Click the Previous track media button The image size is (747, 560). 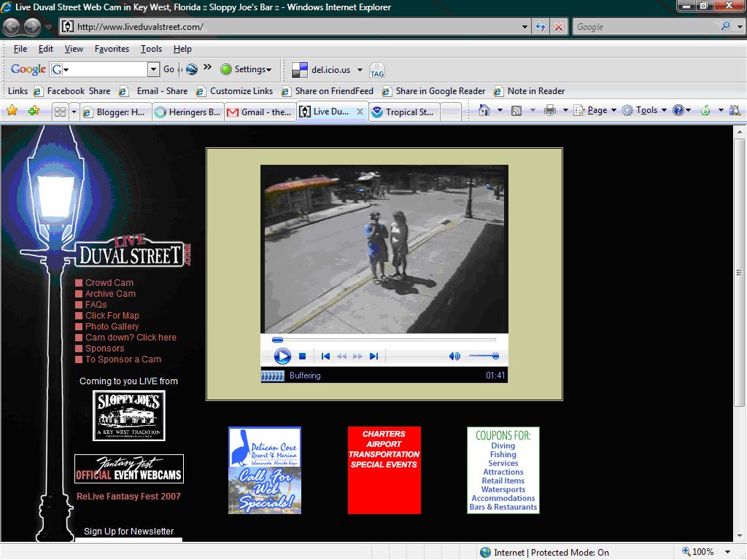tap(325, 356)
